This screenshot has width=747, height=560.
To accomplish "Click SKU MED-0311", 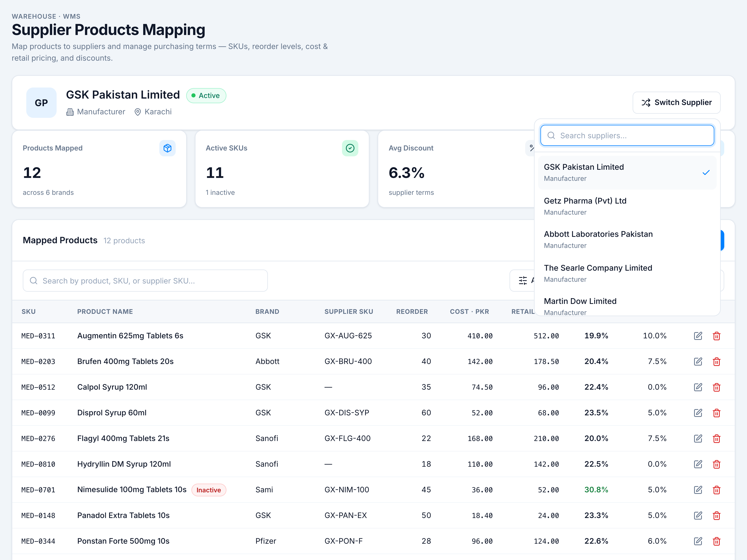I will click(38, 336).
